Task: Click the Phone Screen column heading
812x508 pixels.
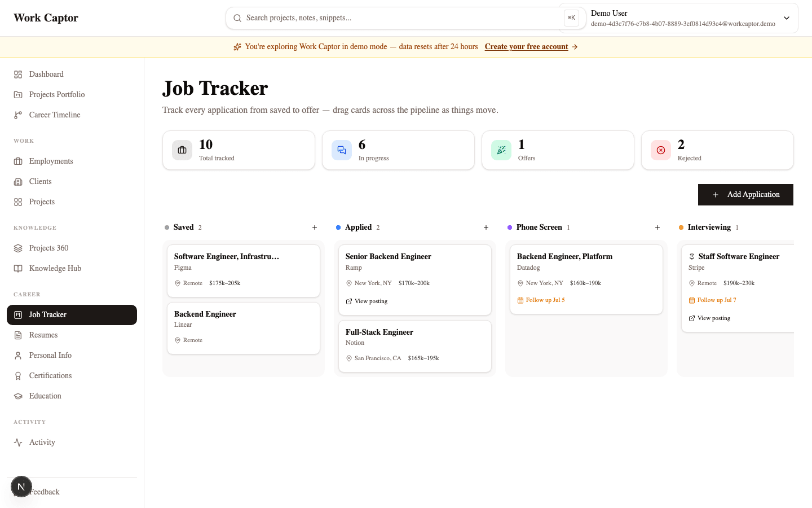Action: coord(539,227)
